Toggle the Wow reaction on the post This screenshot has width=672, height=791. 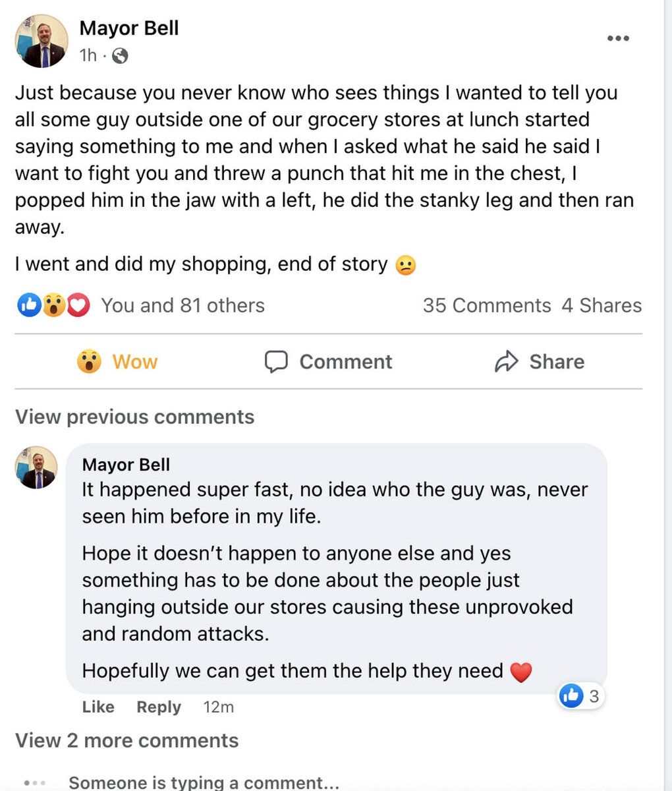coord(117,362)
